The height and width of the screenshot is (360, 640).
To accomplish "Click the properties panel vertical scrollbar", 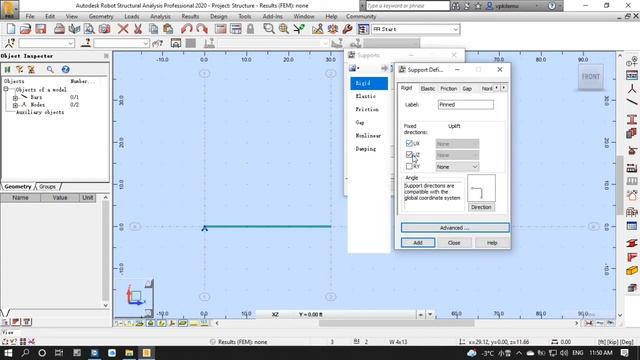I will tap(106, 251).
